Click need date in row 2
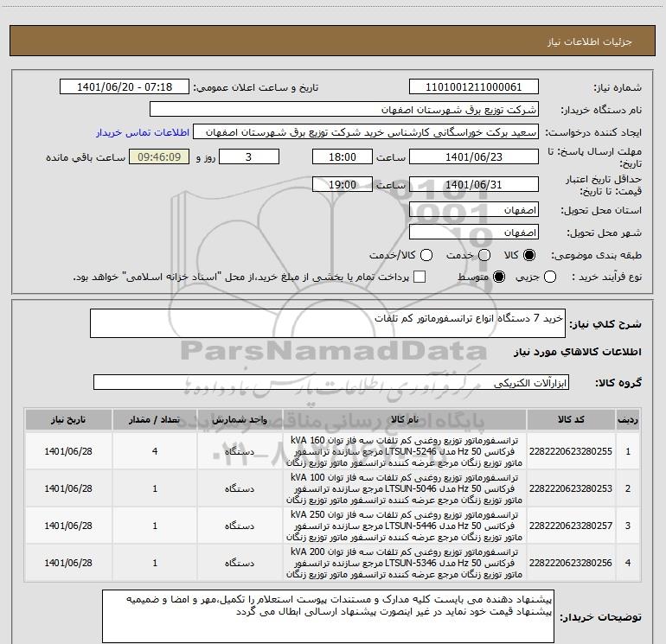The height and width of the screenshot is (644, 666). click(x=68, y=488)
